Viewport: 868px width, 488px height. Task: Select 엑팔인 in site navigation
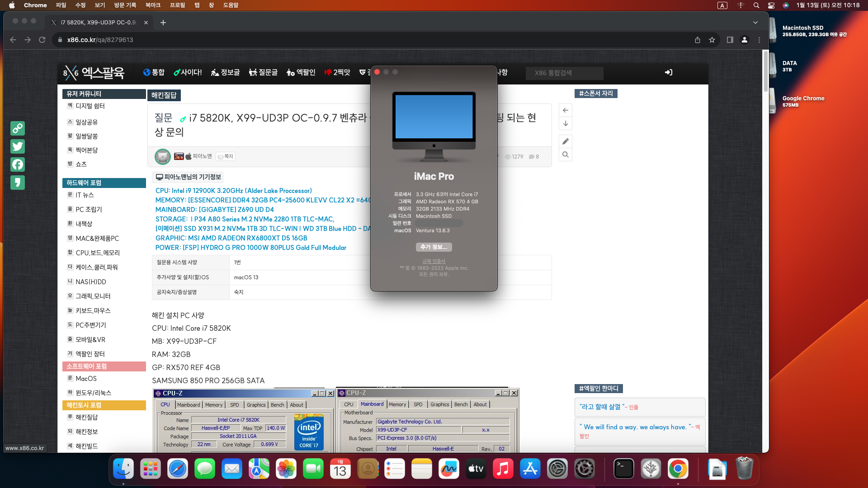pyautogui.click(x=301, y=72)
